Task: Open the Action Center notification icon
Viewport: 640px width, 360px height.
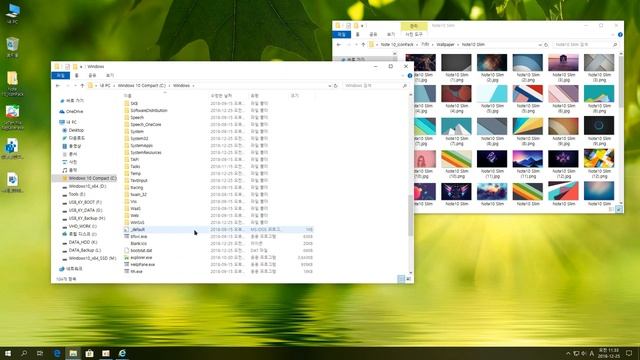Action: (629, 353)
